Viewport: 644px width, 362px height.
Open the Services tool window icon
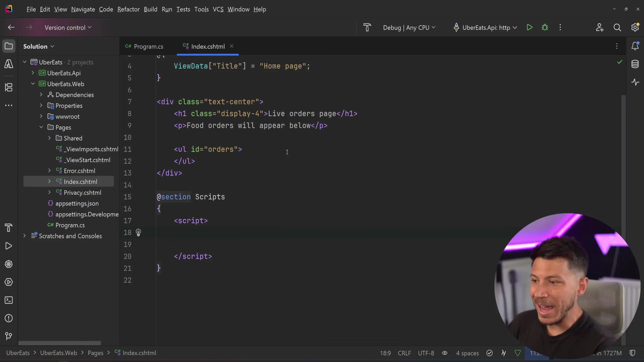[9, 282]
